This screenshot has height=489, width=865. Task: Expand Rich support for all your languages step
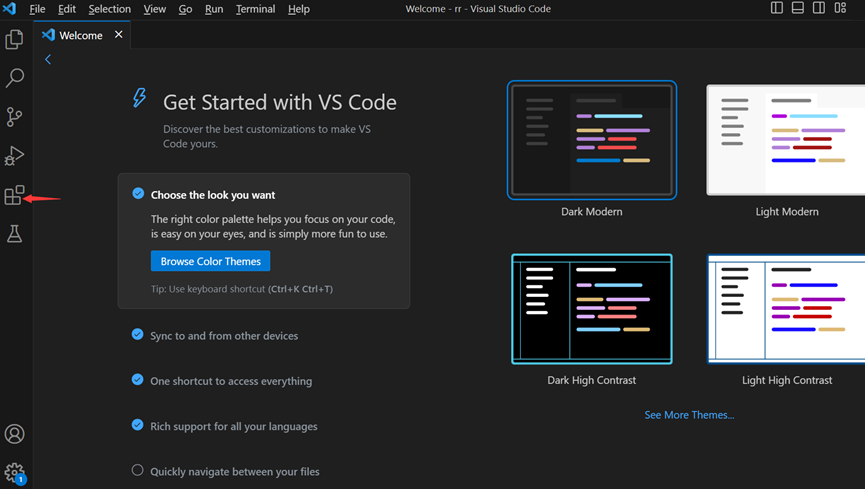coord(234,426)
